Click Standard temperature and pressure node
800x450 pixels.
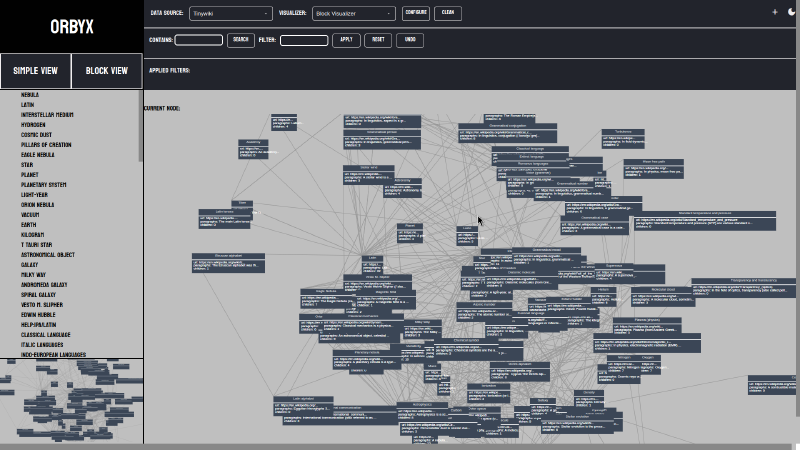tap(705, 220)
